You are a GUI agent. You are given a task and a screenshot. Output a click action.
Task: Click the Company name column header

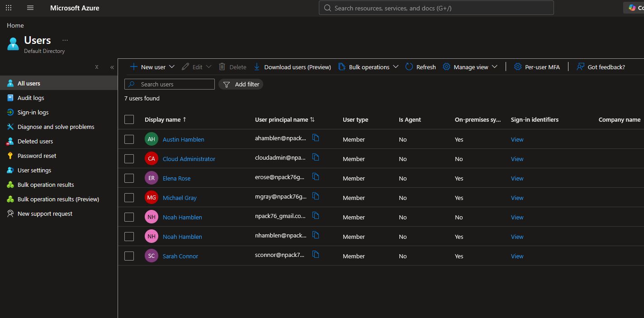[x=619, y=119]
